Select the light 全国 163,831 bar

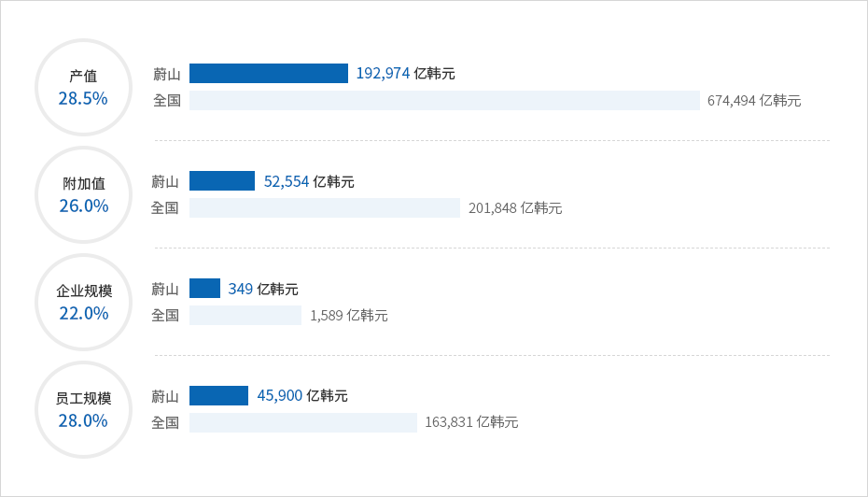pos(302,423)
